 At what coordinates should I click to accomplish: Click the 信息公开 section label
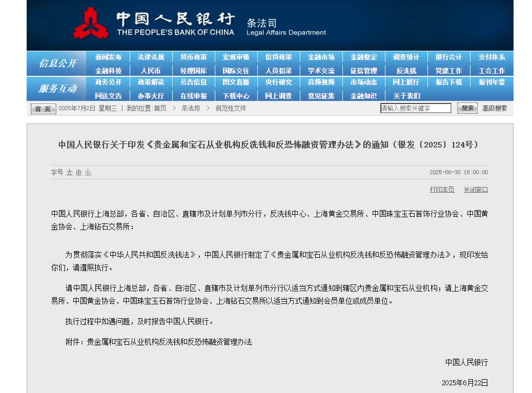point(57,64)
